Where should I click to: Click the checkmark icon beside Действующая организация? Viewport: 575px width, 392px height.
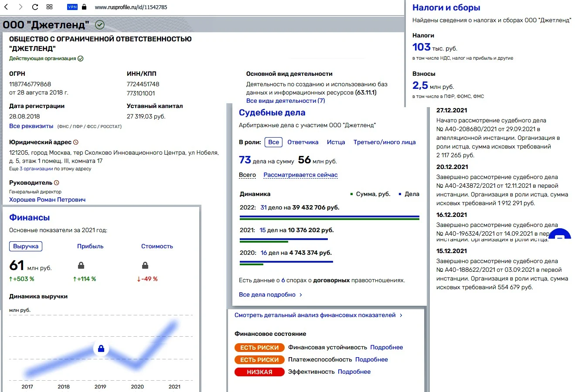81,58
